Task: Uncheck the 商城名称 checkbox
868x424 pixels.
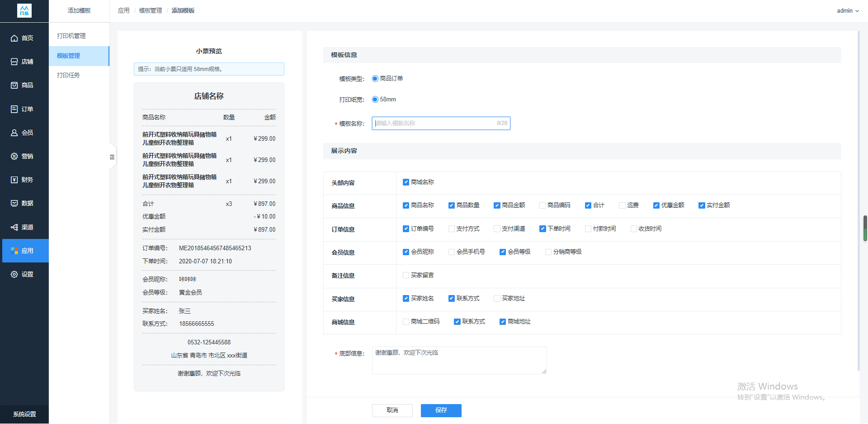Action: tap(406, 182)
